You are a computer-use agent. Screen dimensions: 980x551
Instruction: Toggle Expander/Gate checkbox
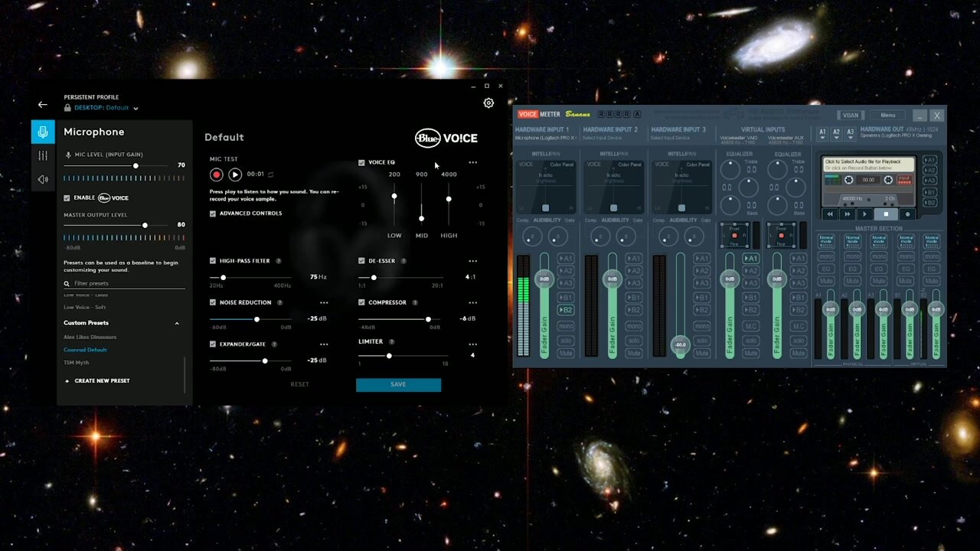213,344
